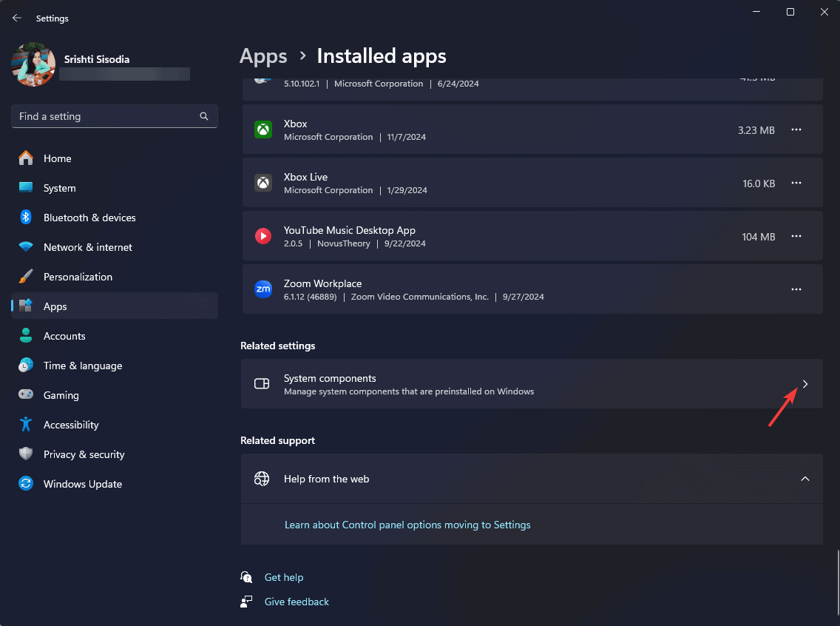Click the YouTube Music Desktop App icon
Viewport: 840px width, 626px height.
263,236
